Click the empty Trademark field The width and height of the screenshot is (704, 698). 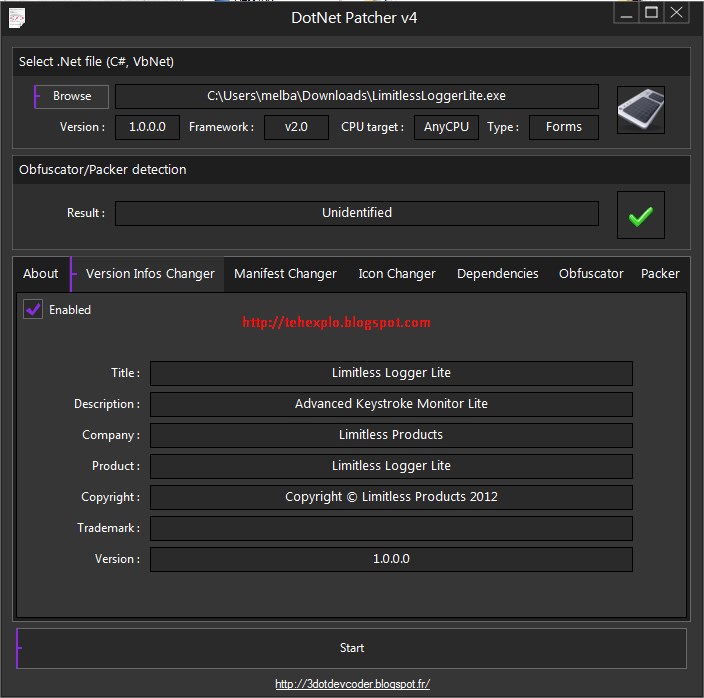391,528
